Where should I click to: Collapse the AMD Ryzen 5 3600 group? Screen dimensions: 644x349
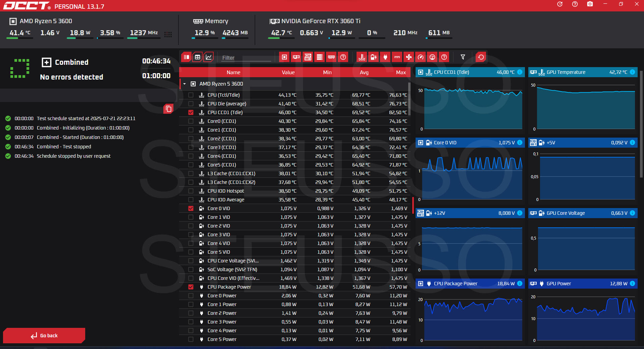tap(184, 84)
